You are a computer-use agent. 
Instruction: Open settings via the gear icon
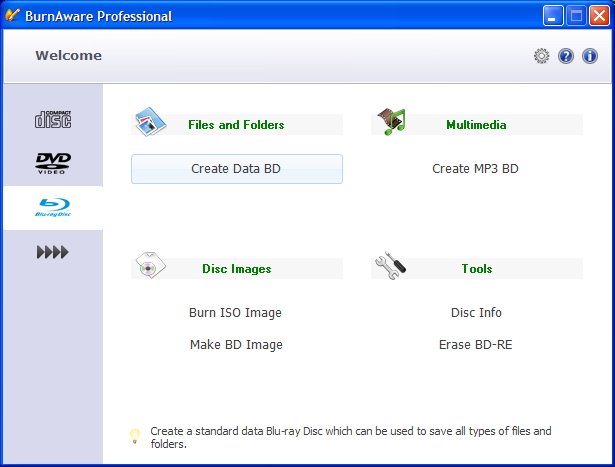click(542, 56)
